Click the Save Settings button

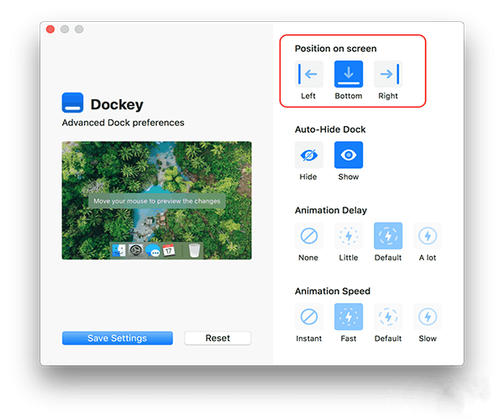point(118,338)
